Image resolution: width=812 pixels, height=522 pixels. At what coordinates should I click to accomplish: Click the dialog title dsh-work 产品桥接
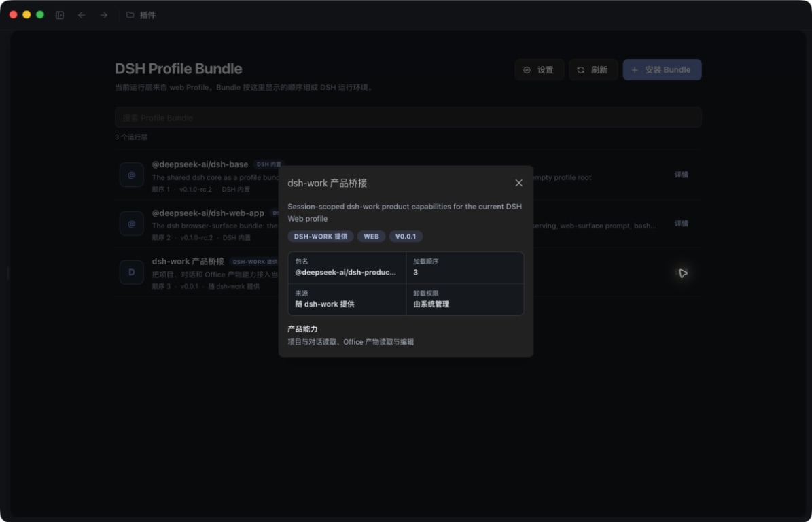[328, 183]
